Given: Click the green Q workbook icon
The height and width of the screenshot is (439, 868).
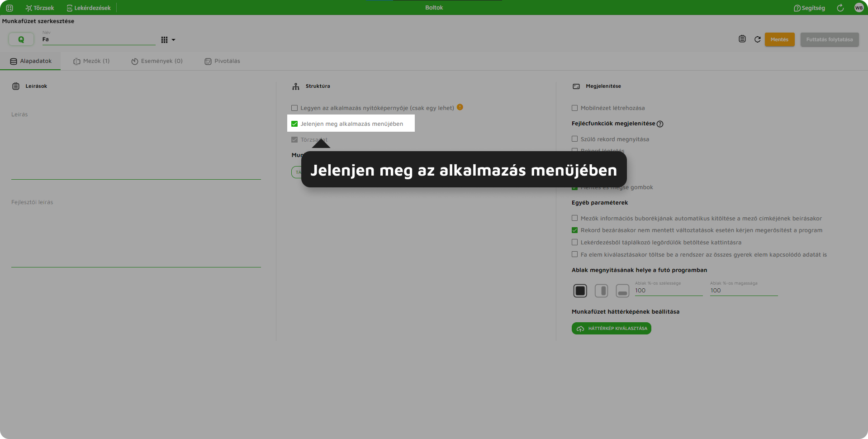Looking at the screenshot, I should (x=21, y=39).
